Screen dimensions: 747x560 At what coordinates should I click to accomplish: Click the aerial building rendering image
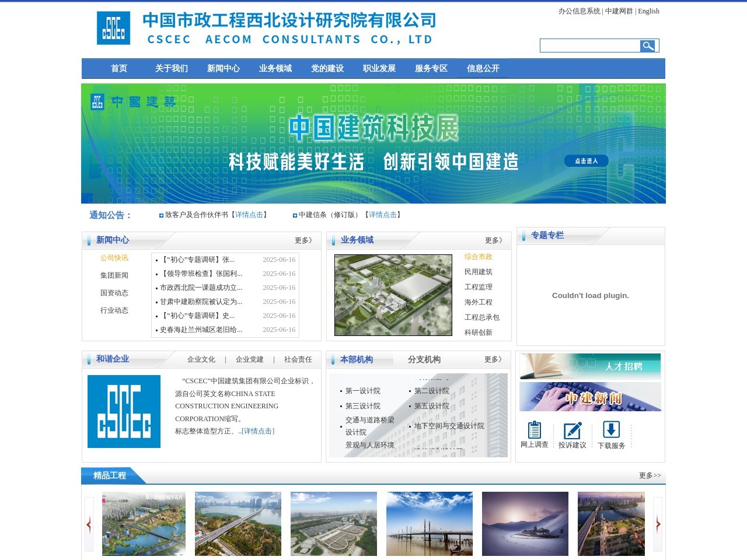pyautogui.click(x=393, y=295)
